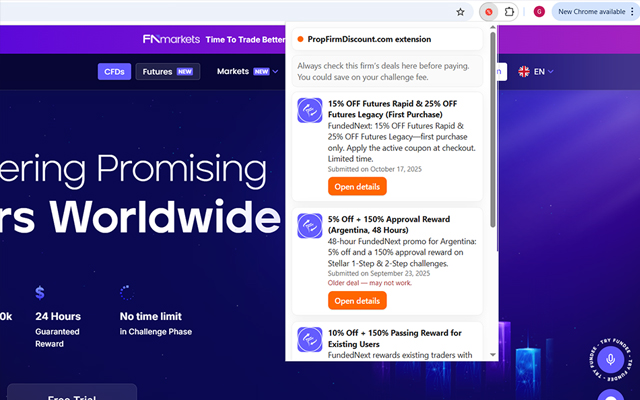Bookmark this page with the star icon
The height and width of the screenshot is (400, 640).
point(460,12)
